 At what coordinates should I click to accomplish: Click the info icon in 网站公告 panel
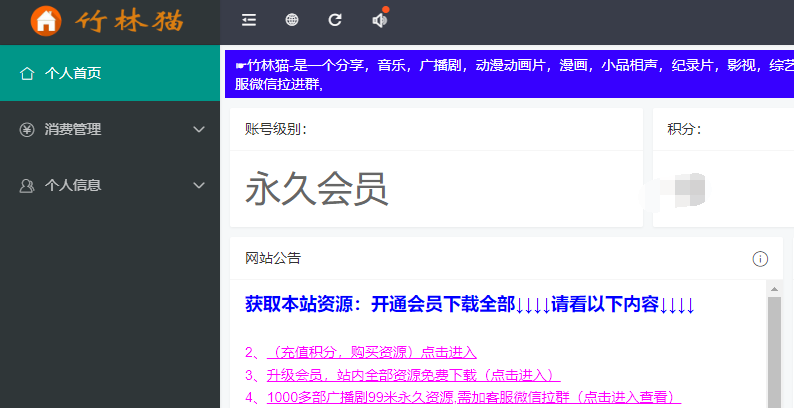[760, 259]
